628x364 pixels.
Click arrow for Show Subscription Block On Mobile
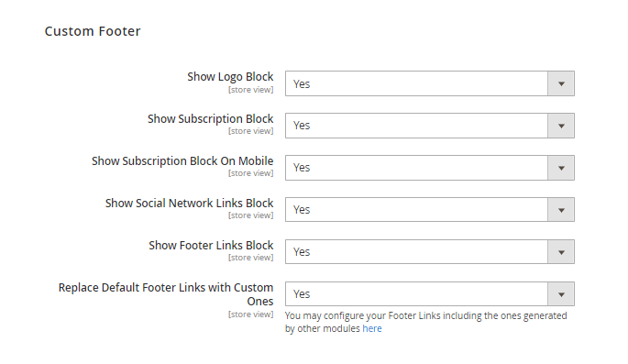pyautogui.click(x=561, y=168)
